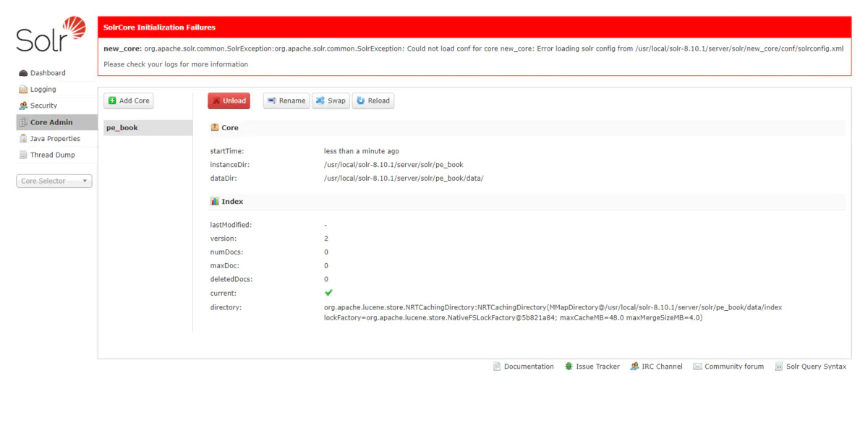Viewport: 868px width, 428px height.
Task: Click 'Please check your logs' message
Action: point(176,64)
